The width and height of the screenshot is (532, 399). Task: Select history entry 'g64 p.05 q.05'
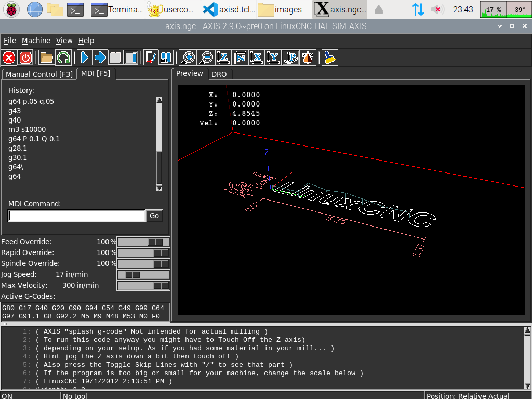pyautogui.click(x=31, y=101)
